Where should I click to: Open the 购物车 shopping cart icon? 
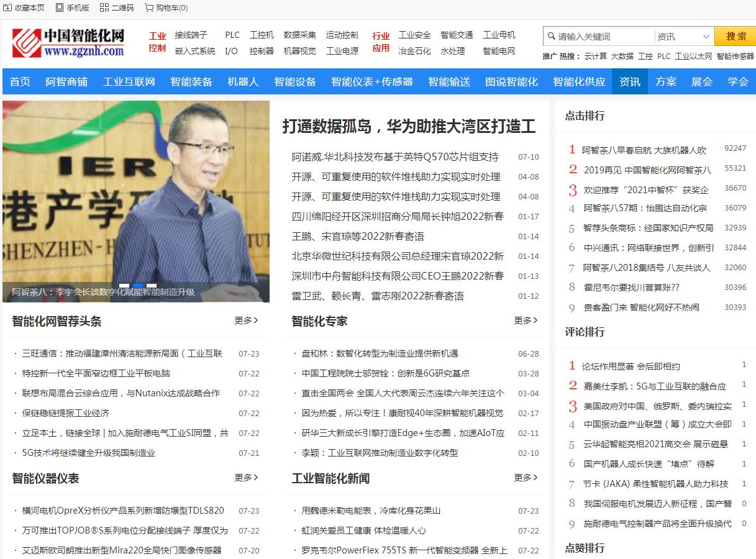point(149,7)
